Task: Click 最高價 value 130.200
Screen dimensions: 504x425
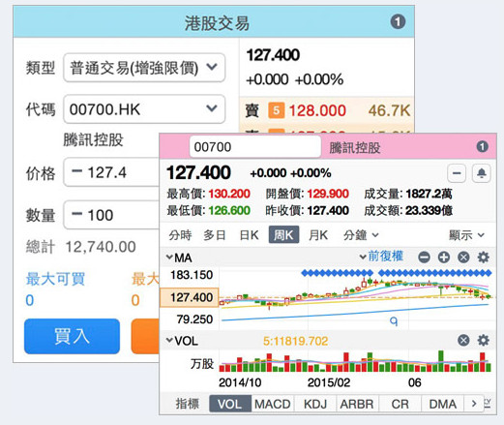Action: [x=229, y=194]
